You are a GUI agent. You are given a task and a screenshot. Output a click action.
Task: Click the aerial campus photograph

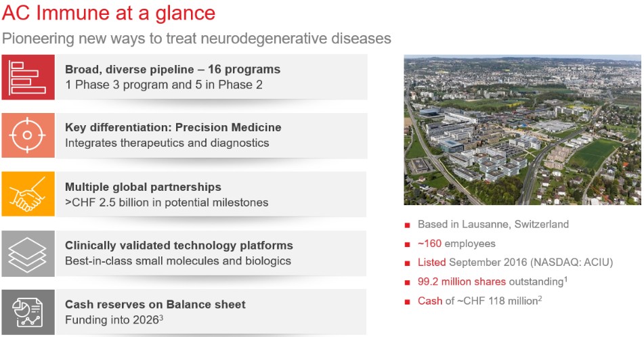pyautogui.click(x=522, y=130)
